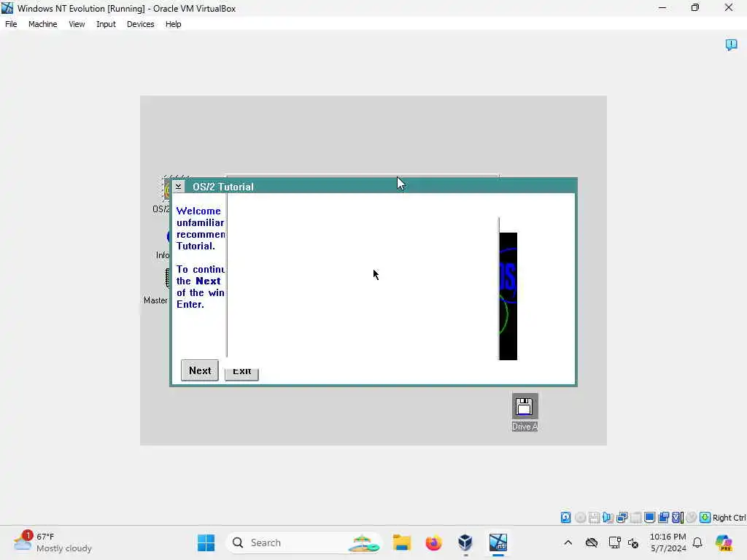Click the hard disk activity status icon
Image resolution: width=747 pixels, height=560 pixels.
(565, 518)
